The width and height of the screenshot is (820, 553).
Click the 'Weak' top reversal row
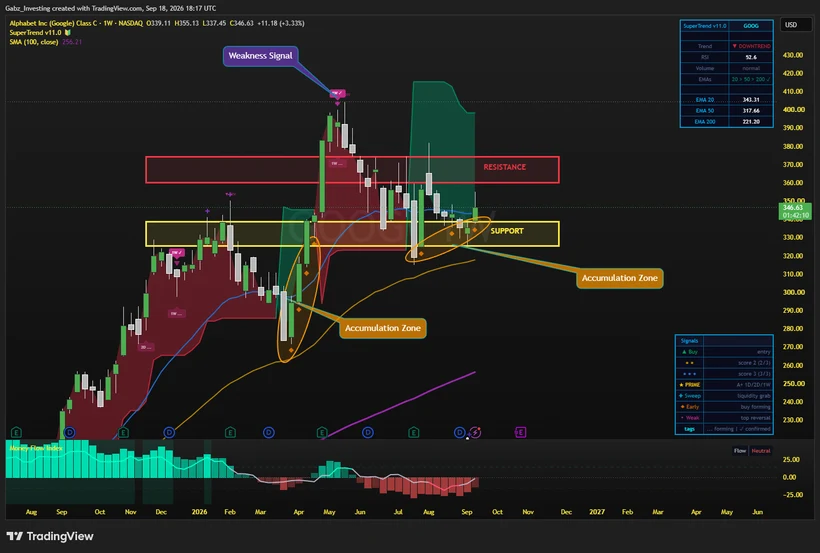[x=724, y=417]
